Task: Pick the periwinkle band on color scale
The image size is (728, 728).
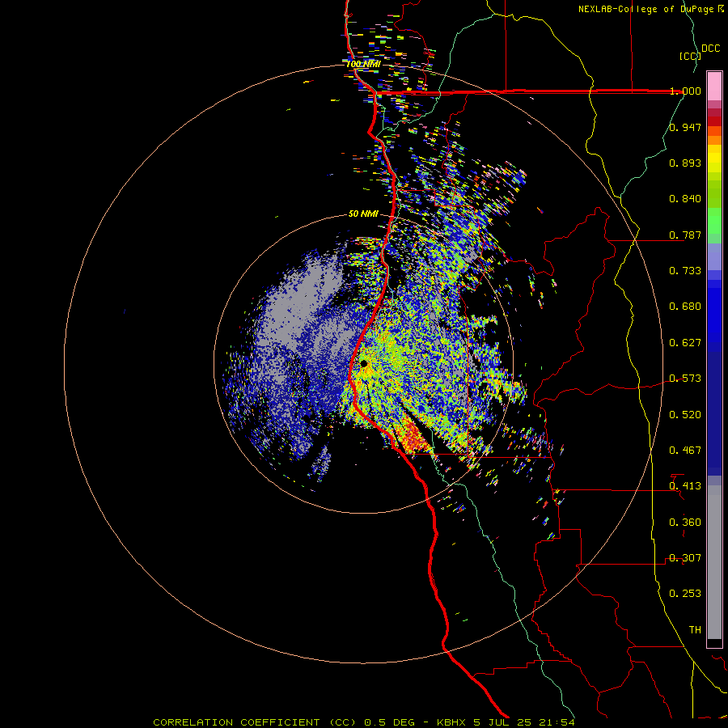Action: (714, 256)
